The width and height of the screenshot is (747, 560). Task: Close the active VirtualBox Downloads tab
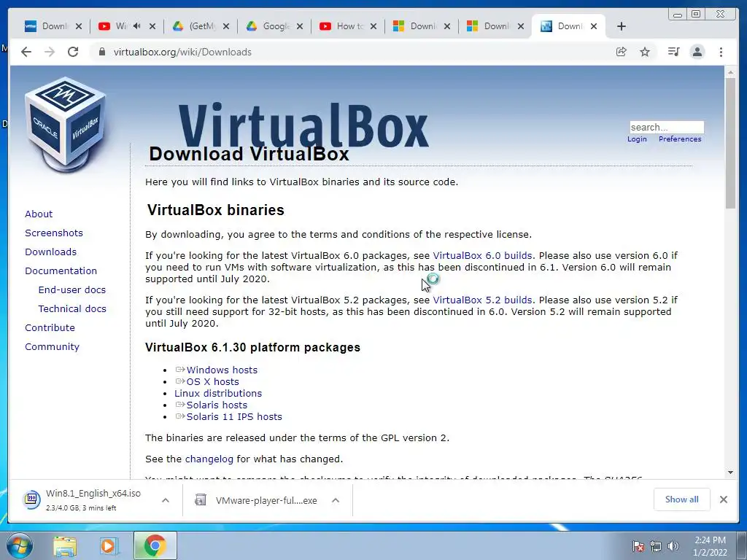[594, 26]
